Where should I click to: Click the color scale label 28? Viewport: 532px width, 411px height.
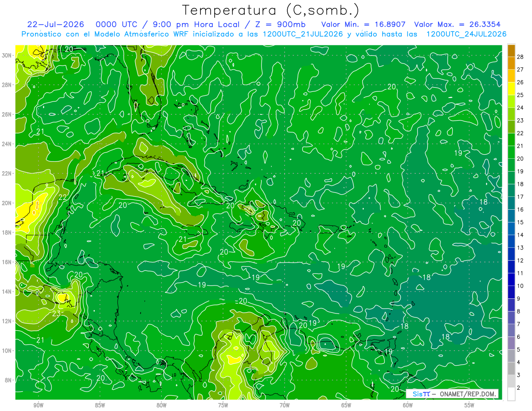tap(520, 57)
